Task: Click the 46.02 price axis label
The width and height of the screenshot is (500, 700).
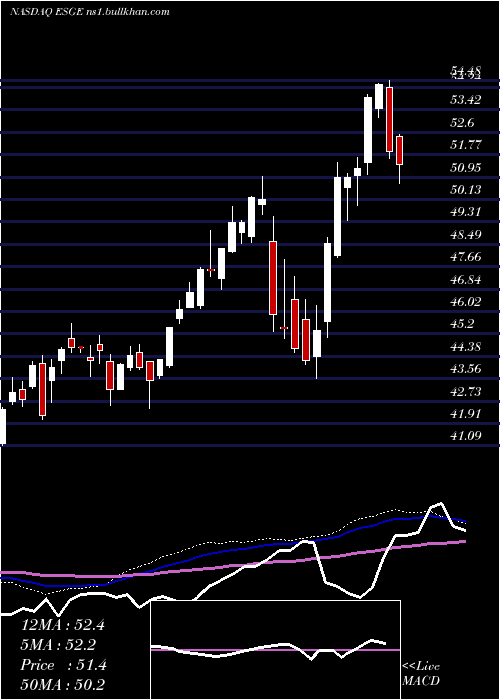Action: 466,302
